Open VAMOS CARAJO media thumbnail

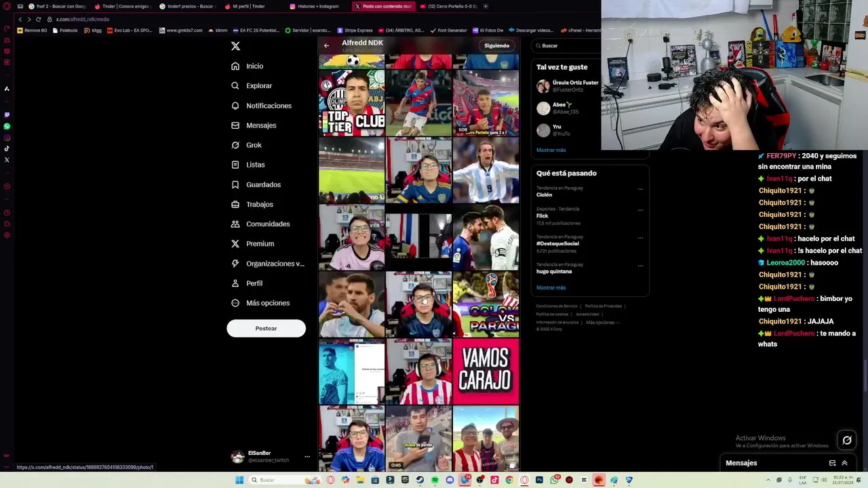(486, 371)
